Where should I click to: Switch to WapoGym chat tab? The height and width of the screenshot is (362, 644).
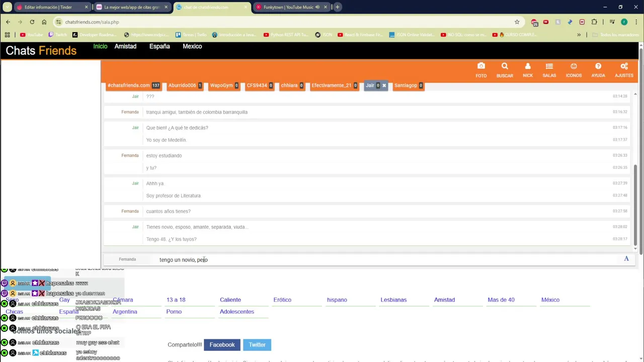tap(224, 85)
